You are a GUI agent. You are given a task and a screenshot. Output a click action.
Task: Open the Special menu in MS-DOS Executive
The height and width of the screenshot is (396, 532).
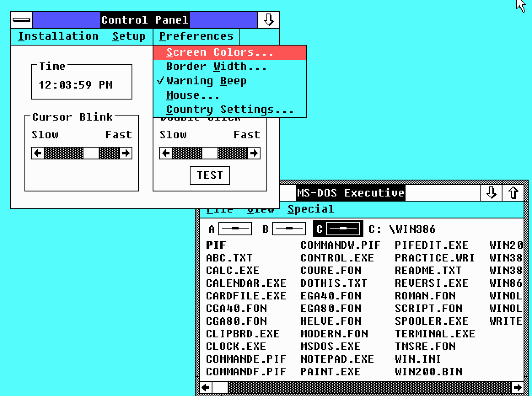311,209
